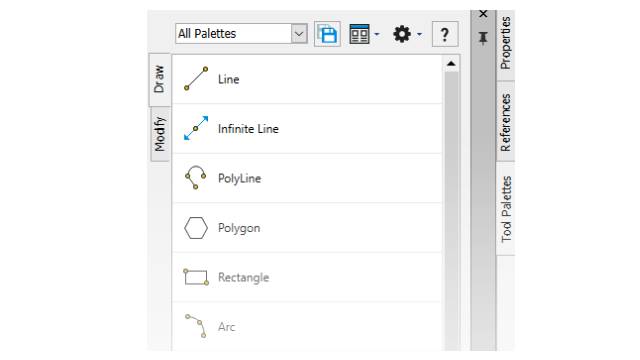The width and height of the screenshot is (640, 360).
Task: Open the Properties side tab
Action: (x=505, y=43)
